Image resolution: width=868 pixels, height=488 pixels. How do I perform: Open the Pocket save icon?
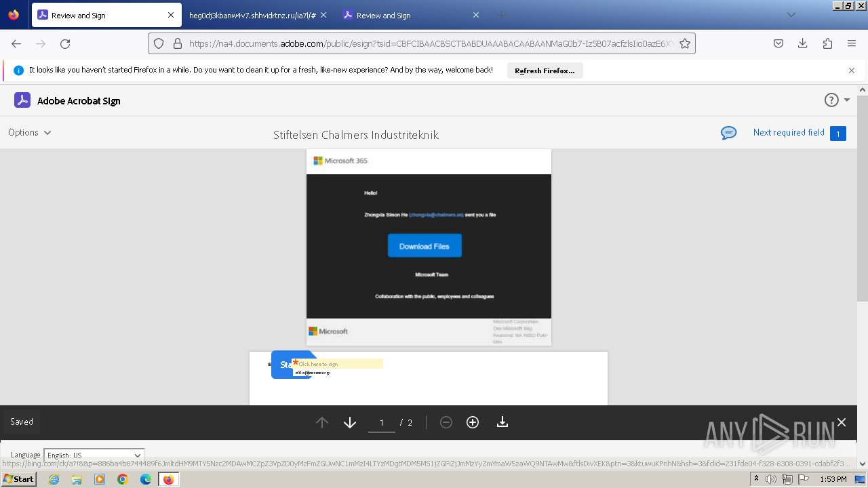[778, 43]
